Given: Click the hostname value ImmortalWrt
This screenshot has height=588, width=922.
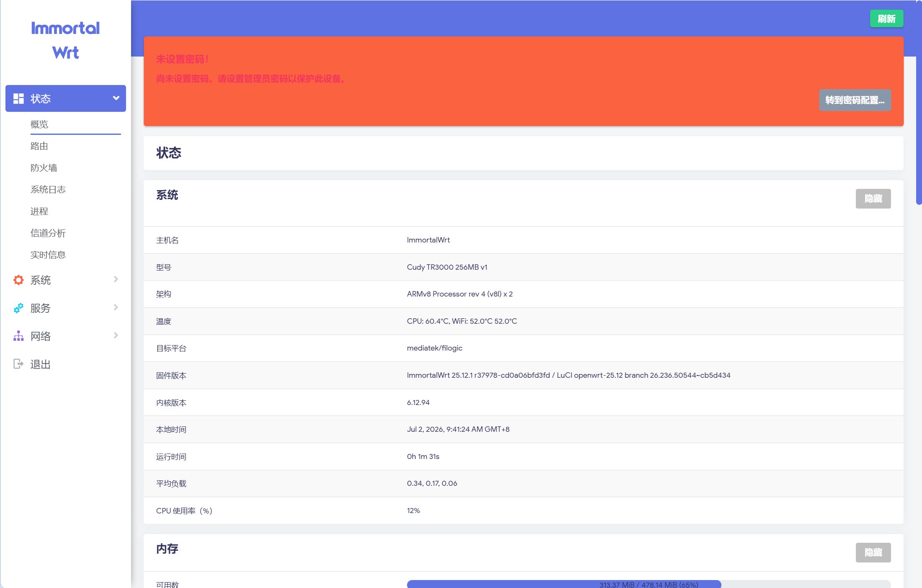Looking at the screenshot, I should coord(428,240).
